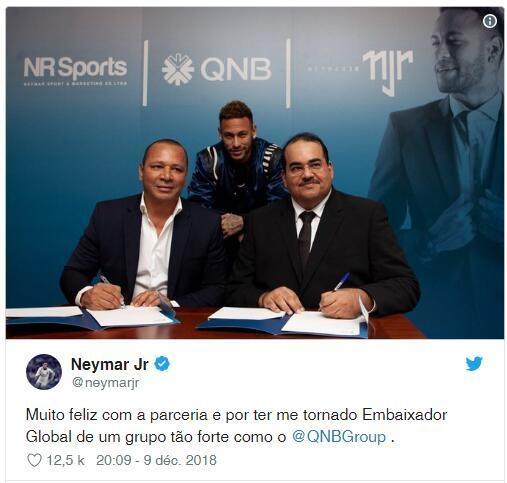Click the QNB wordmark on the banner
This screenshot has height=483, width=507.
tap(235, 70)
